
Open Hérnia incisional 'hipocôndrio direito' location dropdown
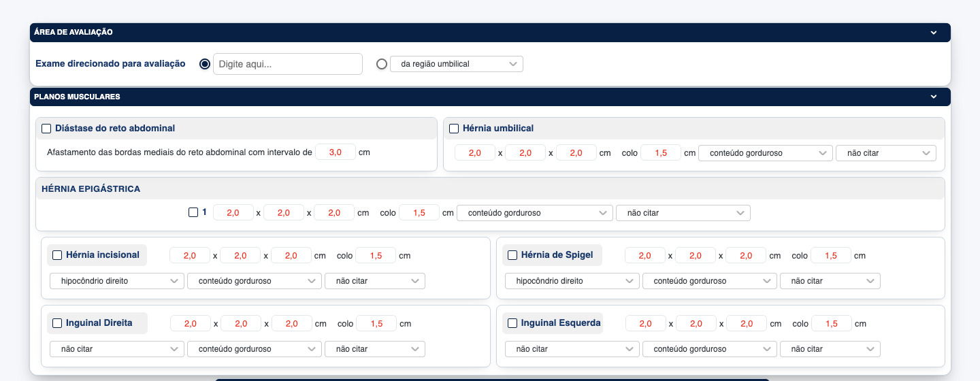pyautogui.click(x=116, y=281)
